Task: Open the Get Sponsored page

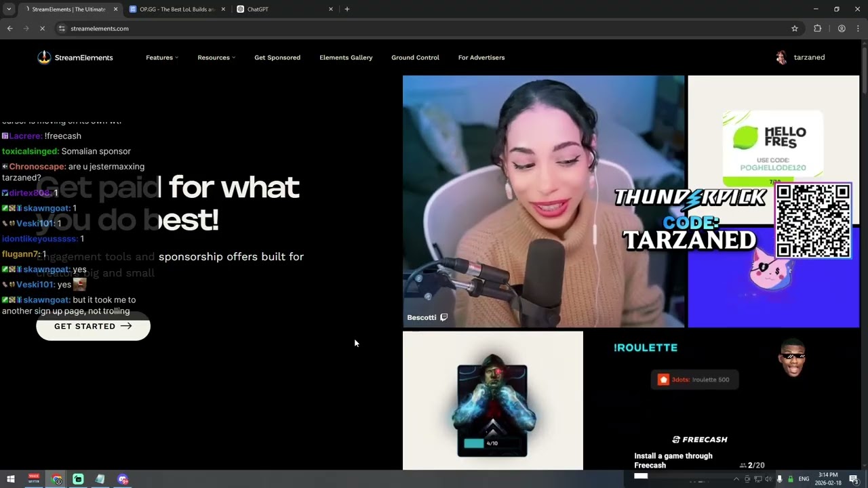Action: pos(277,58)
